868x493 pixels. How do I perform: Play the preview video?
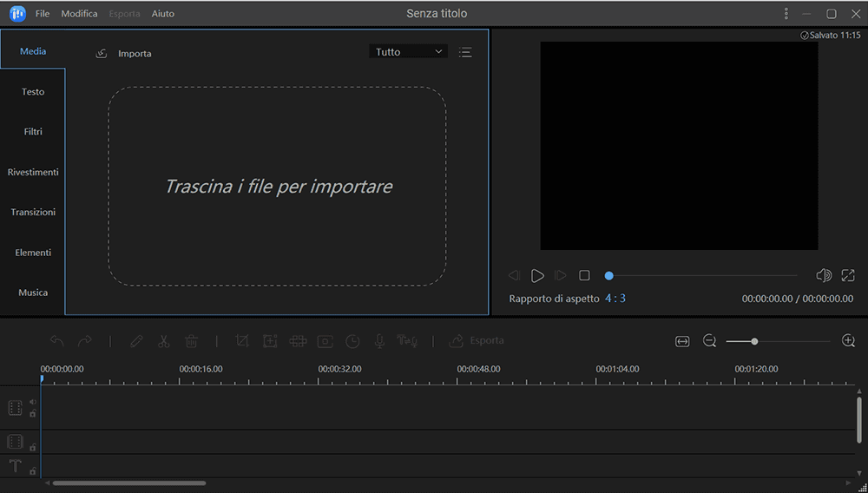point(537,275)
